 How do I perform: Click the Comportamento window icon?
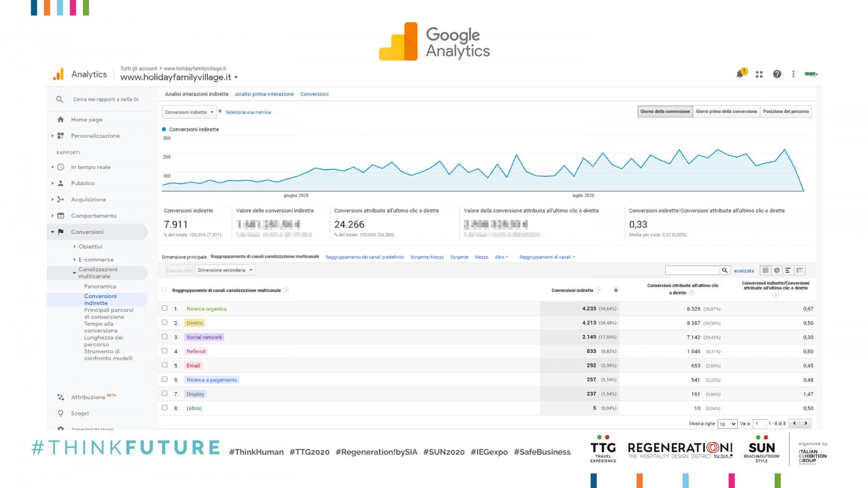point(60,216)
